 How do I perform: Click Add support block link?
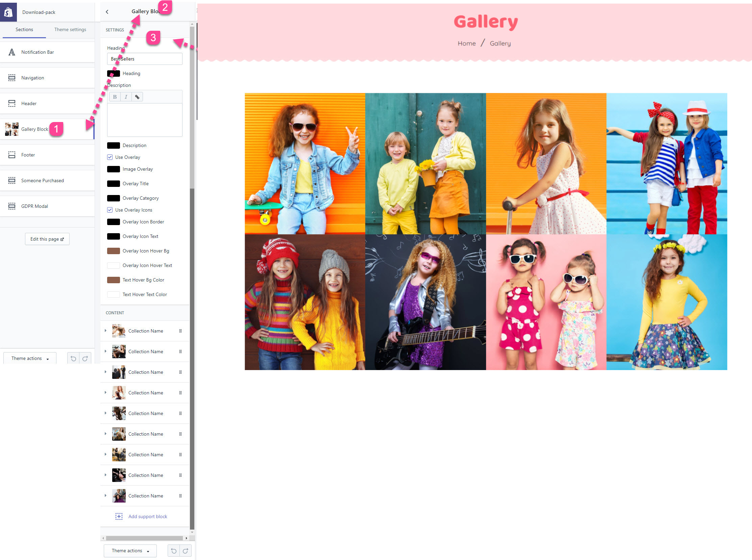[148, 516]
